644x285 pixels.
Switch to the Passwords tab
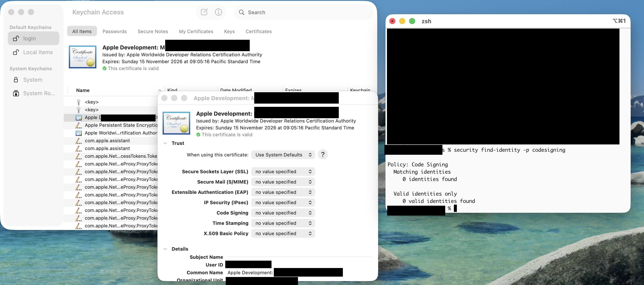coord(114,31)
